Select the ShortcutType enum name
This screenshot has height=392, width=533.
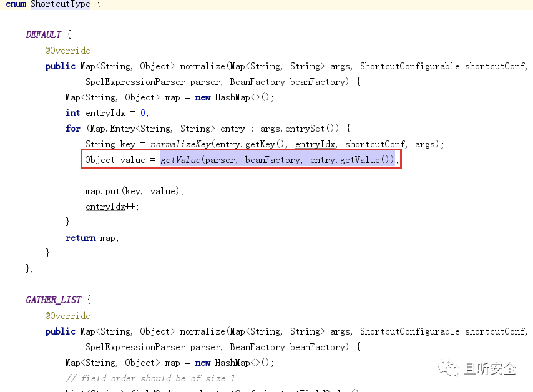[61, 4]
